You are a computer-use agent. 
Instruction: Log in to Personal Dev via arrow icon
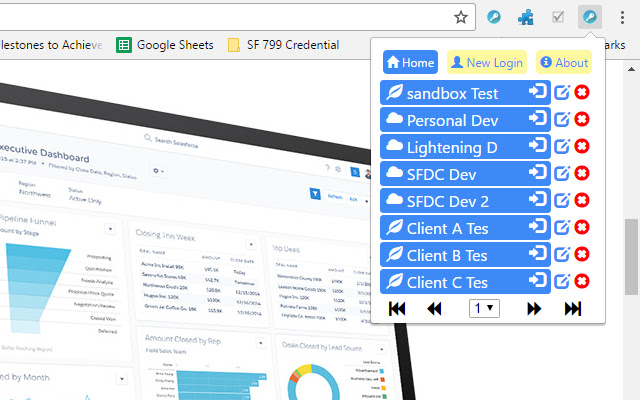pos(538,118)
